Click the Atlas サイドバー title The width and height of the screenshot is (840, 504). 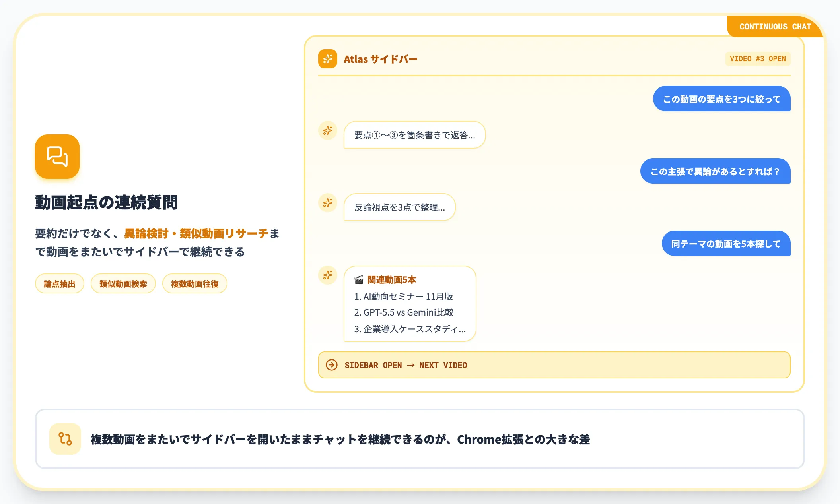coord(381,59)
